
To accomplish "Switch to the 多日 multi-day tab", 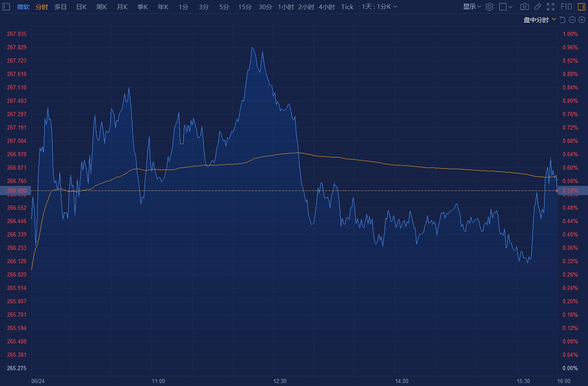I will coord(61,7).
